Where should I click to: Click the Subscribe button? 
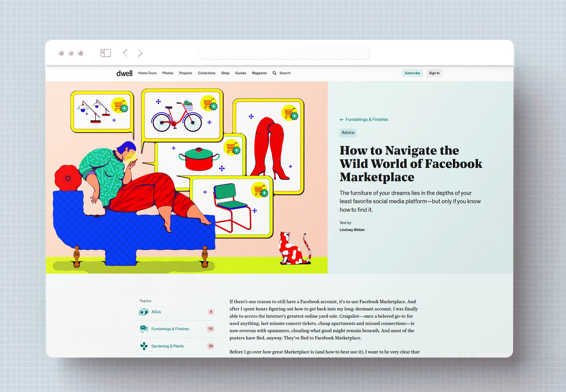coord(412,73)
